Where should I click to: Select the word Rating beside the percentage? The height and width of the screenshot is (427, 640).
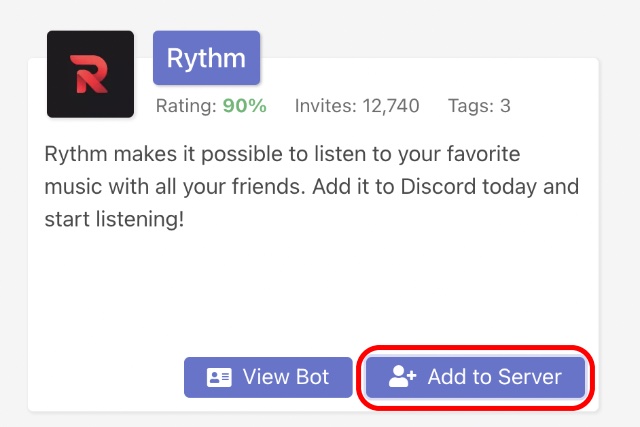[186, 107]
